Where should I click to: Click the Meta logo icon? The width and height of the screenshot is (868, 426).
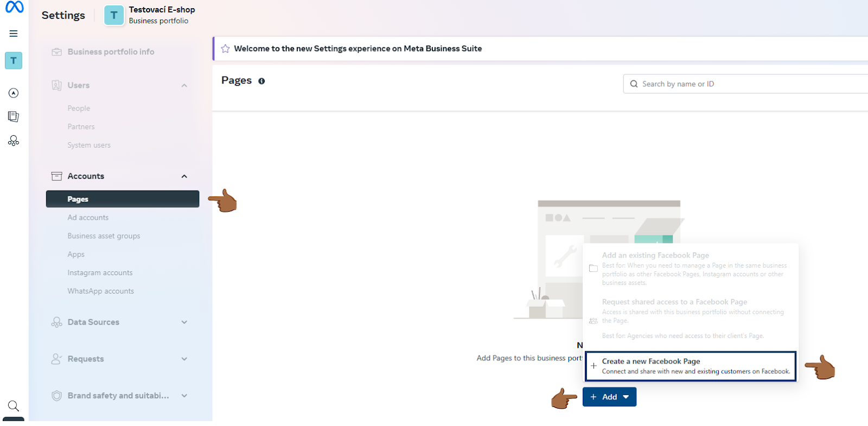tap(14, 8)
